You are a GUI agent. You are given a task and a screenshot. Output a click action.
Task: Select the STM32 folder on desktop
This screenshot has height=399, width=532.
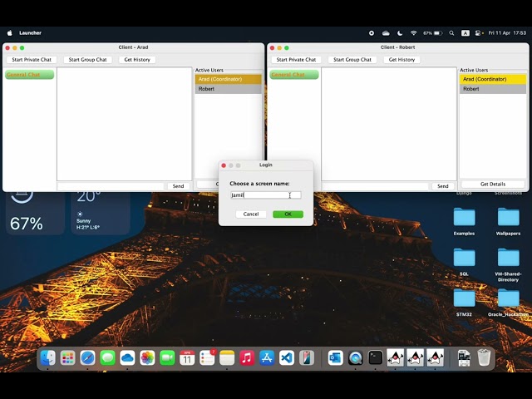[x=464, y=303]
